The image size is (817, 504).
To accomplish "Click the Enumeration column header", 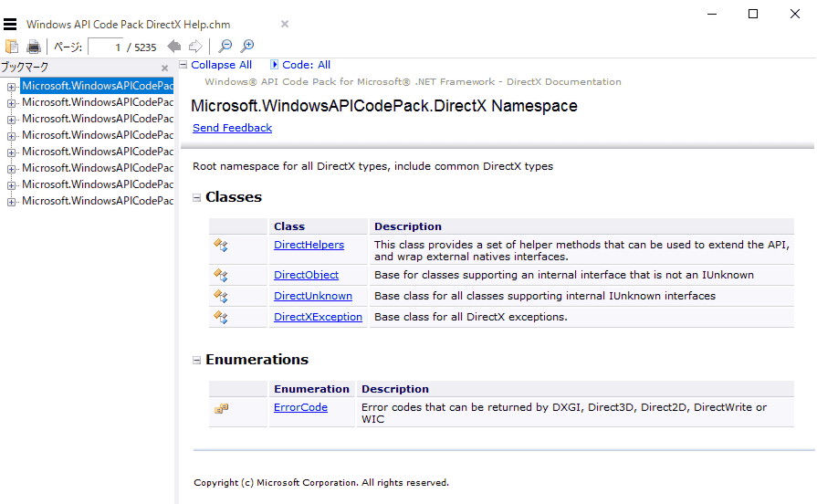I will pyautogui.click(x=311, y=389).
